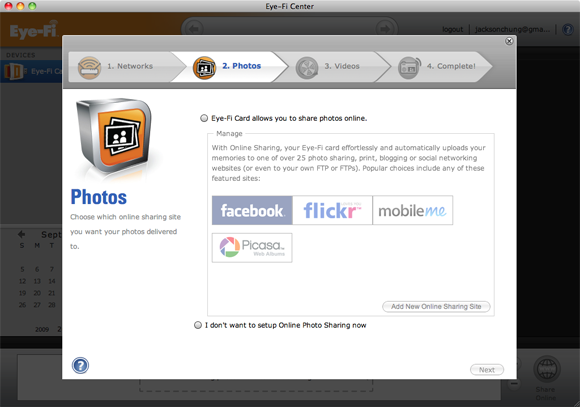This screenshot has width=580, height=407.
Task: Click the Share Online globe icon
Action: [546, 369]
